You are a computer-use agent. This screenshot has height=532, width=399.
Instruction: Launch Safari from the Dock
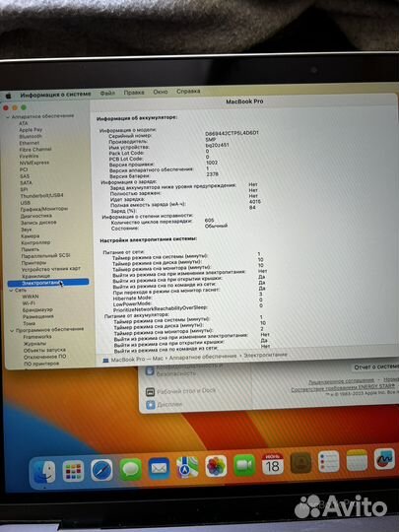point(101,470)
